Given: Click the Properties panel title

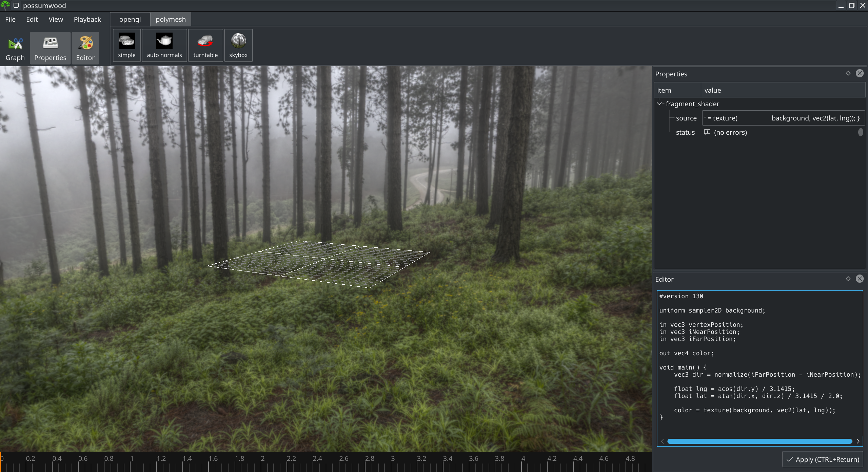Looking at the screenshot, I should [671, 74].
